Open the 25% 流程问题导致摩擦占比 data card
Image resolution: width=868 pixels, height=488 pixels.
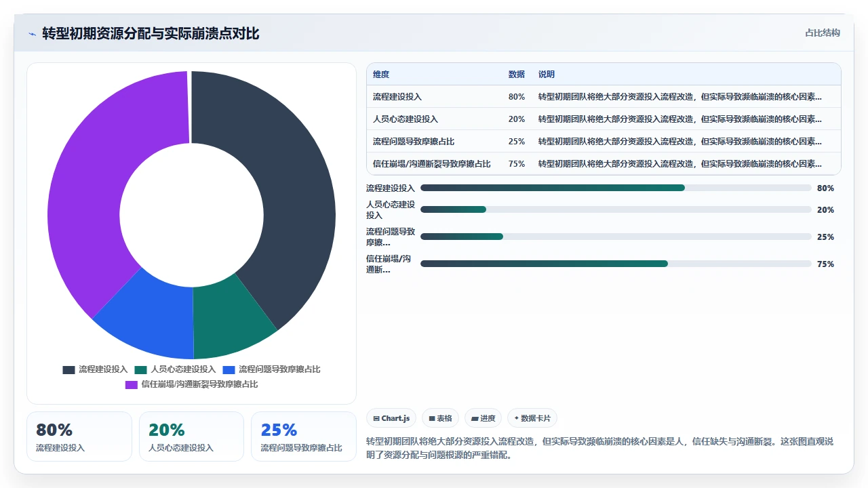(304, 436)
